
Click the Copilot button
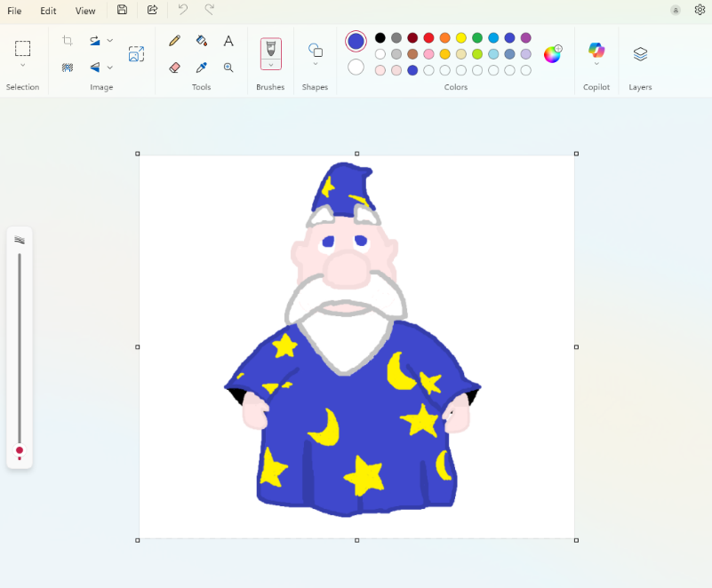[596, 50]
